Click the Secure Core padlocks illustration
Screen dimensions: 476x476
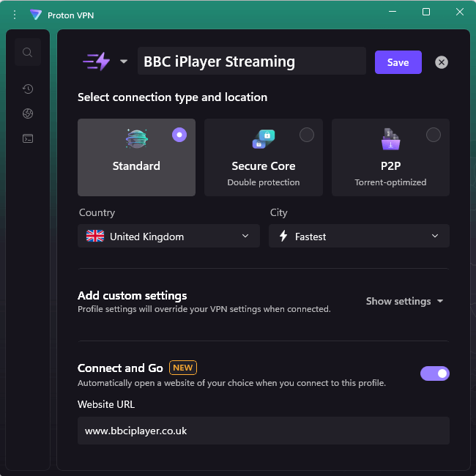(x=264, y=139)
